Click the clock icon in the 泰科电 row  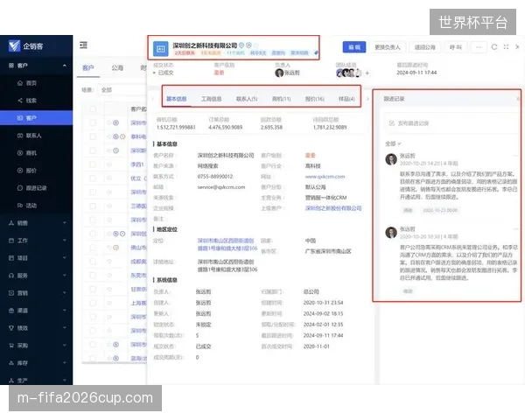click(122, 136)
